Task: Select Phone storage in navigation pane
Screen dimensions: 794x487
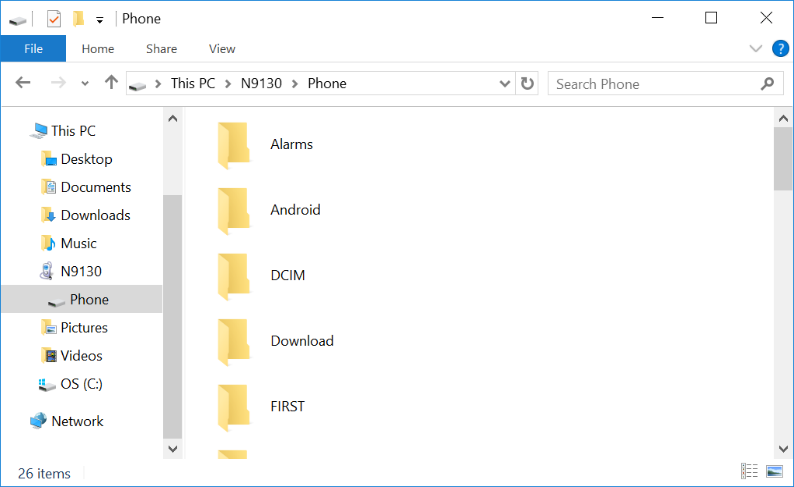Action: pyautogui.click(x=82, y=299)
